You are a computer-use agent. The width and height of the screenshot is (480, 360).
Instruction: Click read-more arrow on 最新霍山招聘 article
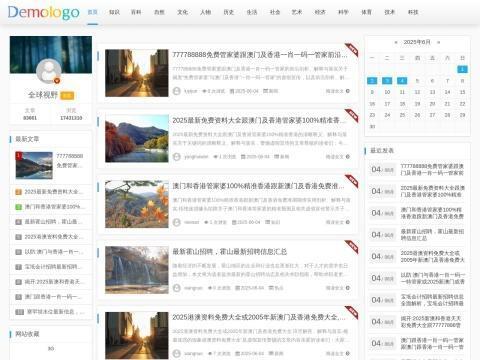348,288
